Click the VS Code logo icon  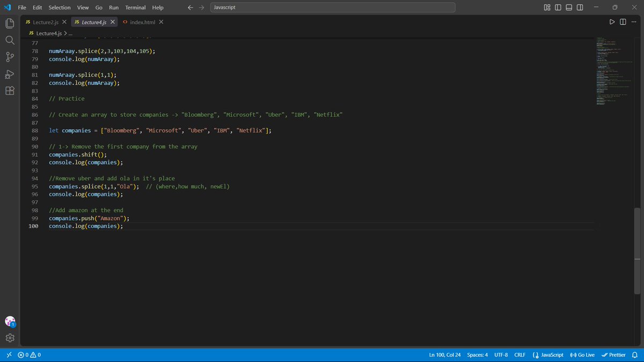[x=8, y=8]
